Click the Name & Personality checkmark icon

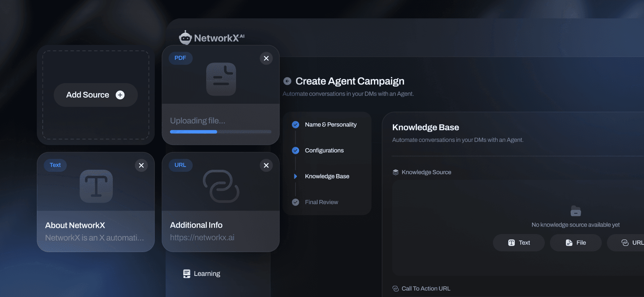(x=295, y=125)
